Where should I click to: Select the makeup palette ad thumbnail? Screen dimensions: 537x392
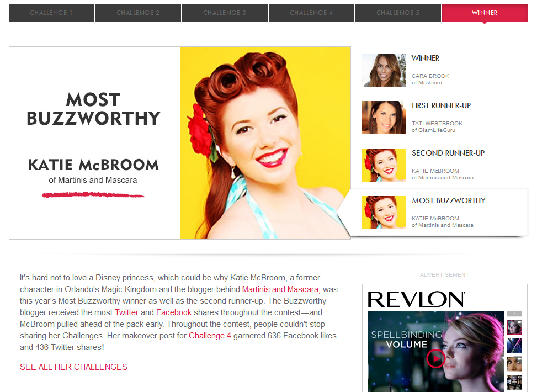514,382
